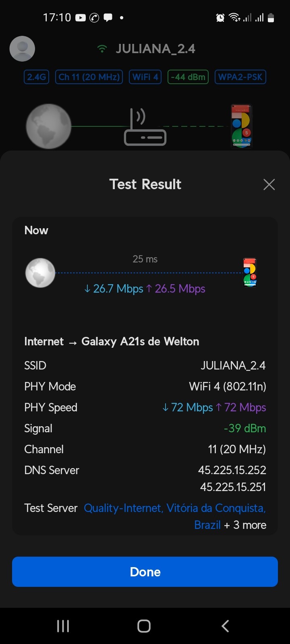Tap the green WiFi signal icon

(x=102, y=49)
